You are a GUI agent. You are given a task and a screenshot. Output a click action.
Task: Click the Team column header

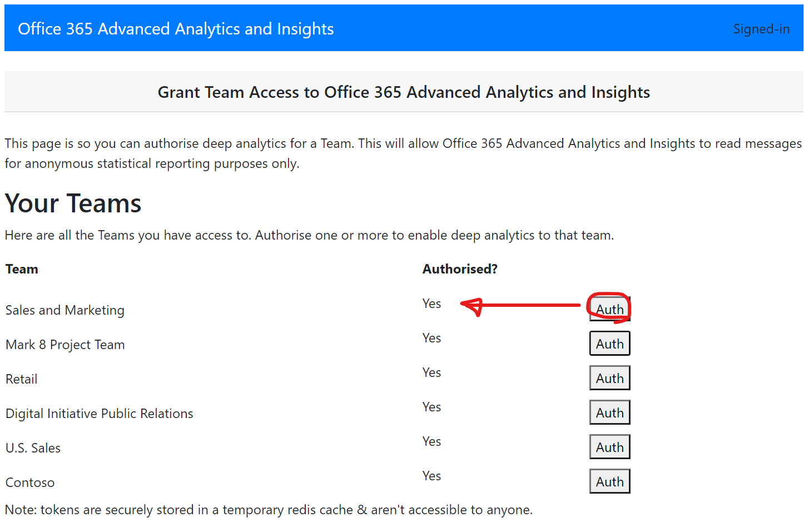coord(22,269)
